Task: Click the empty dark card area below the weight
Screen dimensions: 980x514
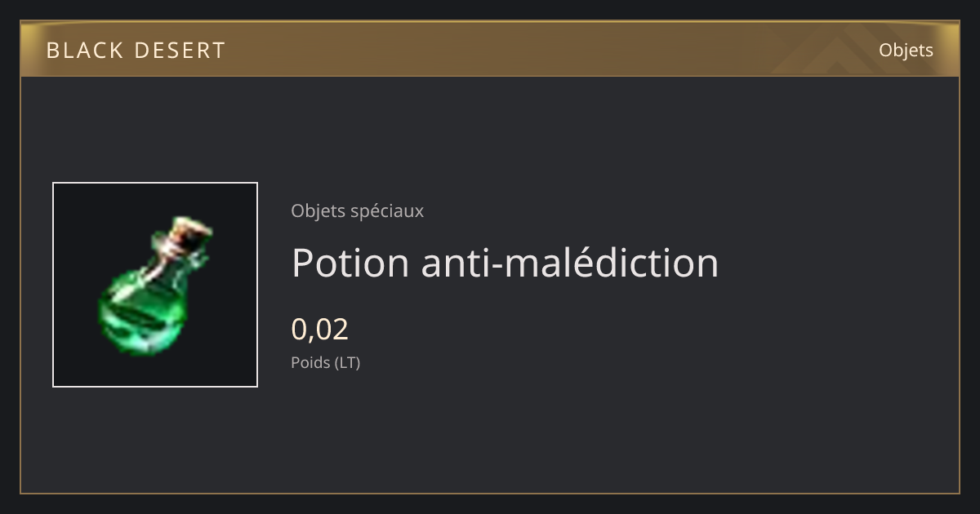Action: 572,432
